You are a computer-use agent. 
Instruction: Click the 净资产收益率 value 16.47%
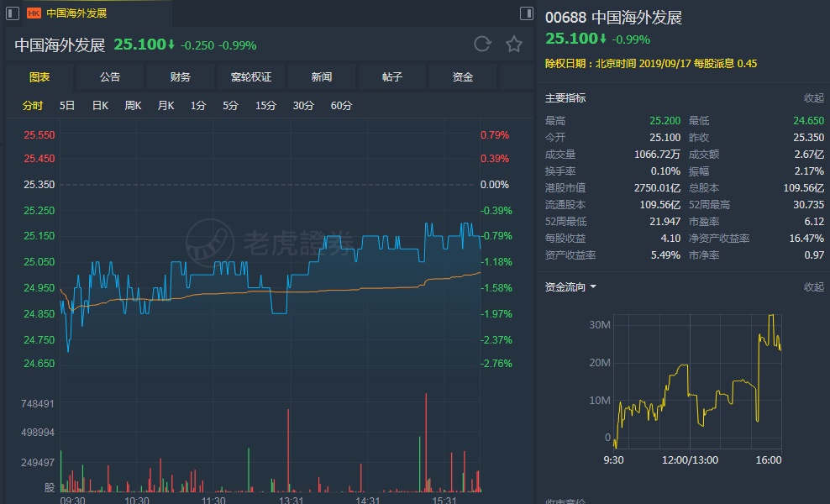point(806,239)
